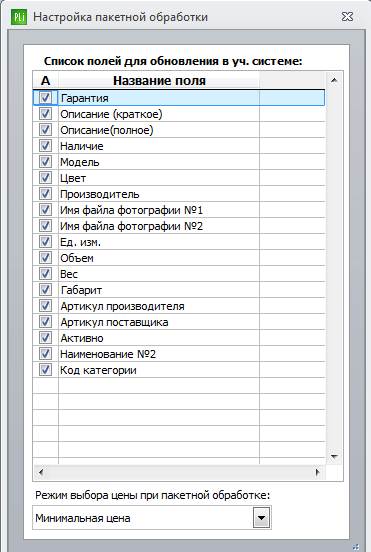Toggle the Цвет checkbox
Viewport: 371px width, 552px height.
(45, 178)
